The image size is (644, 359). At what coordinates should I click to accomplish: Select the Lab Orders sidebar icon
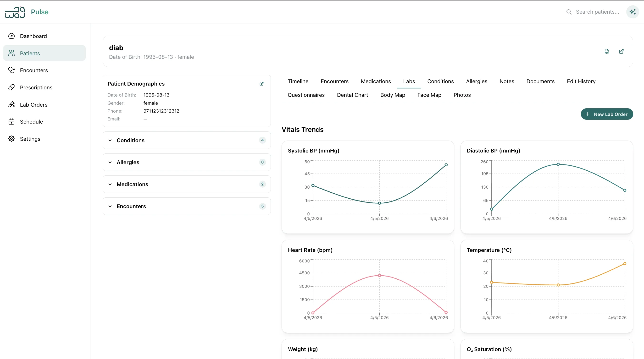pyautogui.click(x=11, y=104)
